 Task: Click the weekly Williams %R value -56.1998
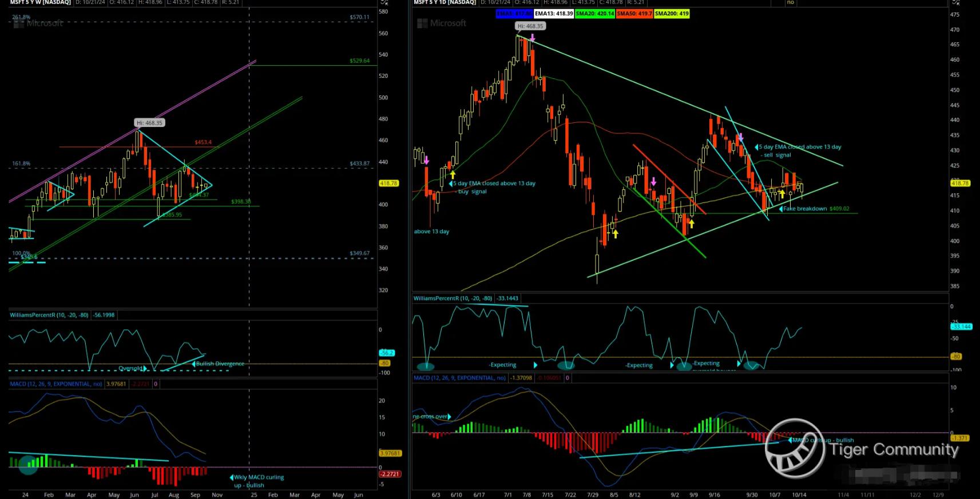104,315
